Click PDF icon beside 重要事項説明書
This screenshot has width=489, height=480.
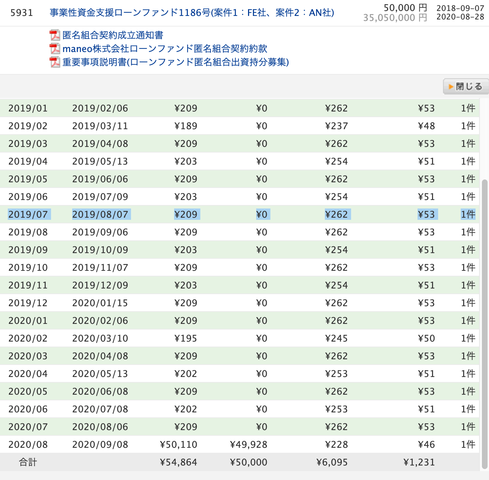[x=55, y=62]
